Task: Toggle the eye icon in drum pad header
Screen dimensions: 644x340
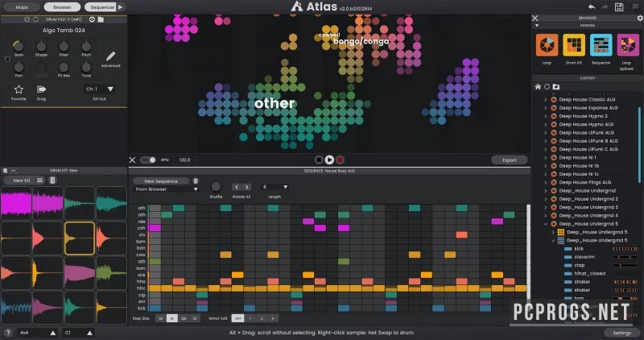Action: (x=92, y=19)
